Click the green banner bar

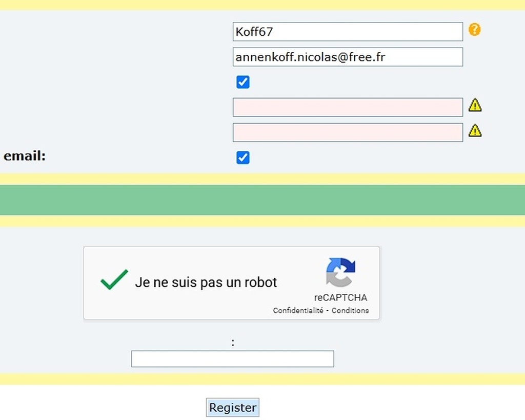pyautogui.click(x=262, y=200)
